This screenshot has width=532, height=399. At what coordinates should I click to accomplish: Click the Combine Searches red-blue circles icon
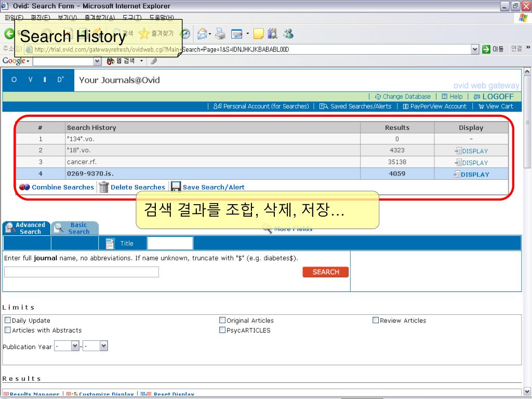pos(24,187)
